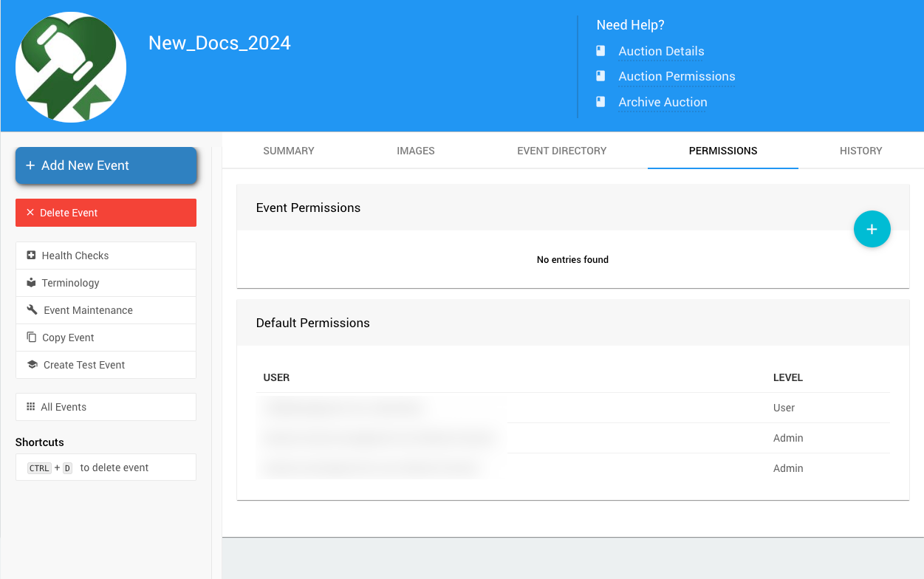The image size is (924, 579).
Task: Select the Admin level in the second row
Action: coord(788,438)
